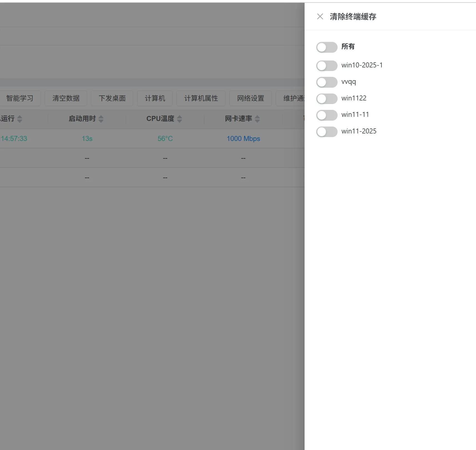This screenshot has width=476, height=450.
Task: Click the 56°C CPU temperature value
Action: click(165, 138)
